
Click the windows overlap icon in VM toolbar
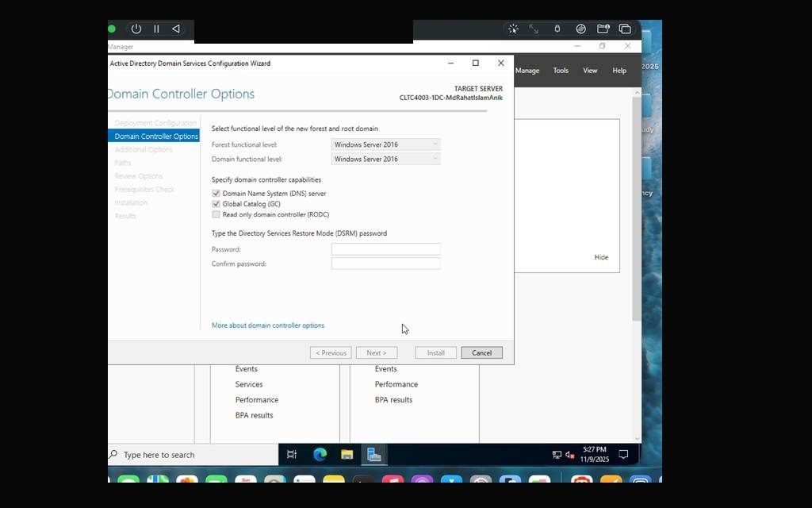625,29
